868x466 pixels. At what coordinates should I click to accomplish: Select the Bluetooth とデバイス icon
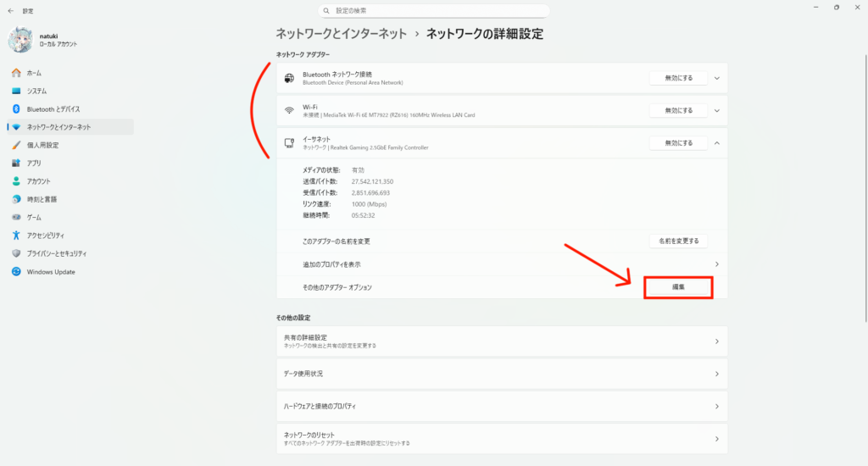16,109
